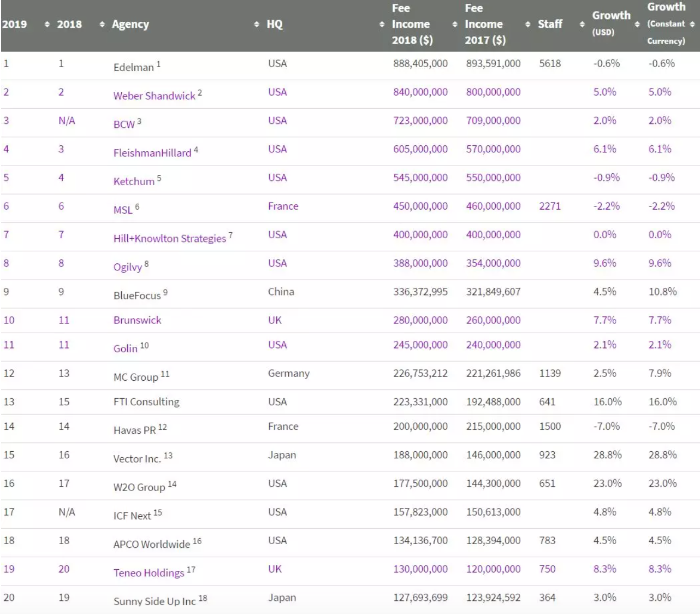Click Sunny Side Up's 127,693,699 fee income
This screenshot has height=614, width=700.
coord(420,597)
